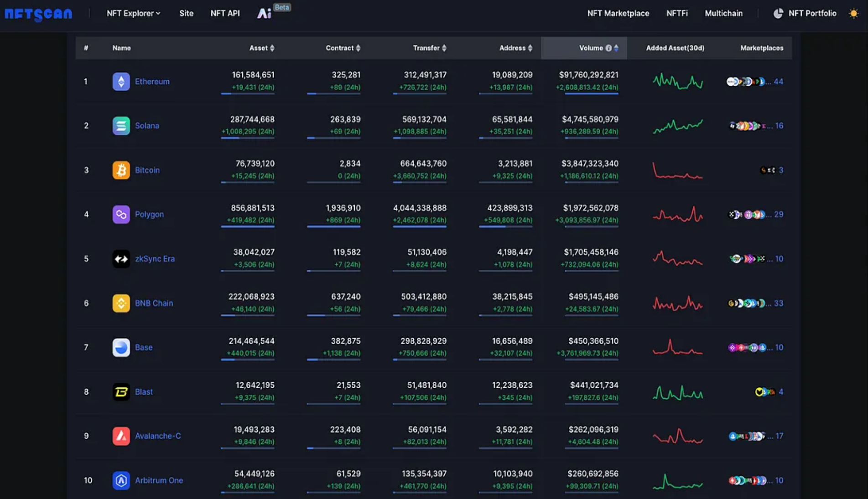The width and height of the screenshot is (868, 499).
Task: Open the Solana chain link
Action: tap(147, 126)
